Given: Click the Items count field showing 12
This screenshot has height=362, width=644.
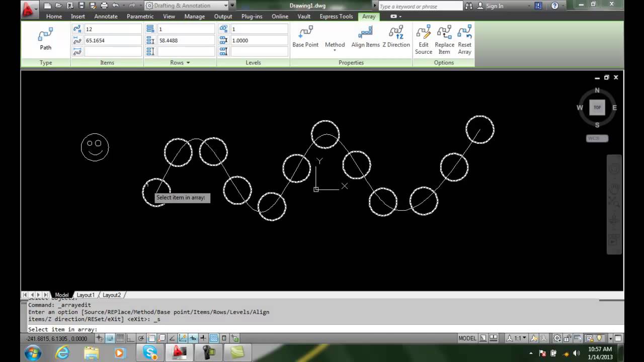Looking at the screenshot, I should point(113,29).
